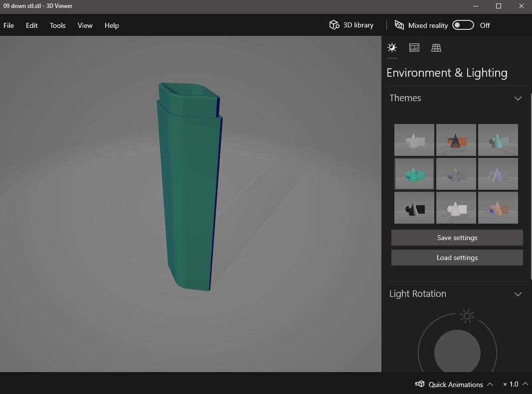The height and width of the screenshot is (394, 532).
Task: Open the Tools menu
Action: tap(58, 25)
